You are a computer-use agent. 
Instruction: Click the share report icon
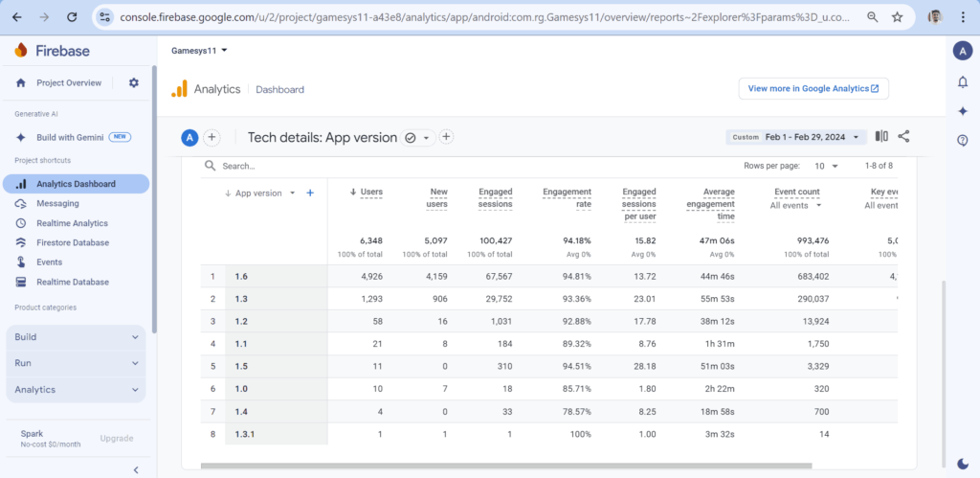pyautogui.click(x=904, y=137)
